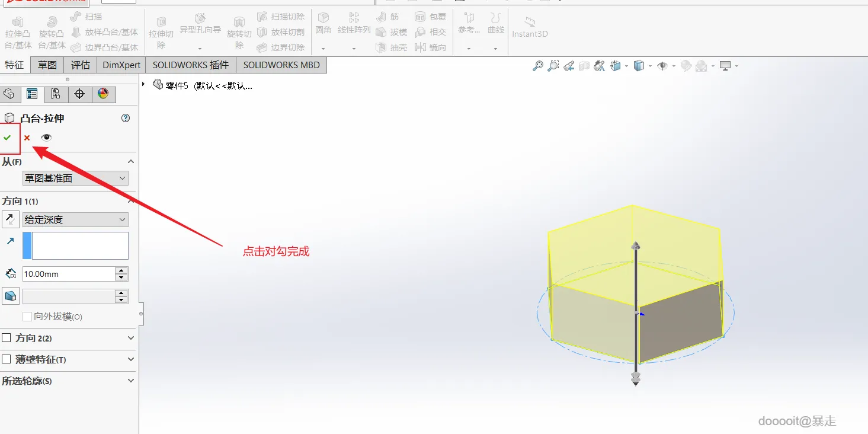Image resolution: width=868 pixels, height=434 pixels.
Task: Open the DimXpertManager crosshair tab icon
Action: (79, 94)
